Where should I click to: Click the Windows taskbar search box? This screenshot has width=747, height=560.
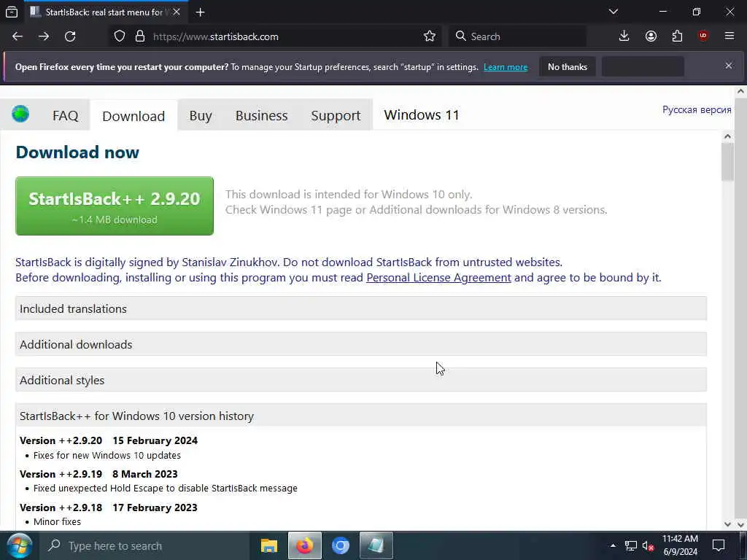pos(146,545)
